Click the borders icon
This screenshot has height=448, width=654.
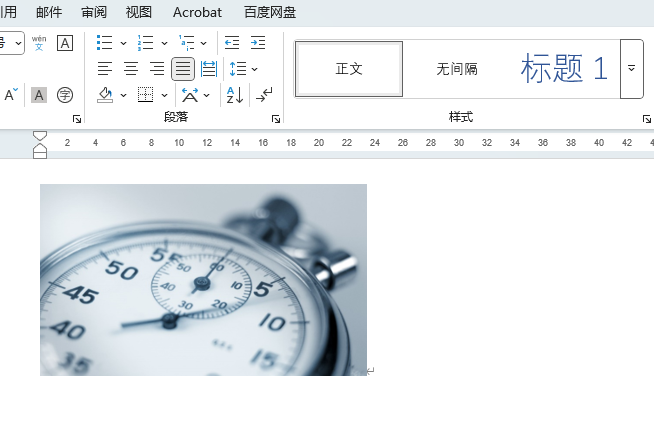click(146, 95)
